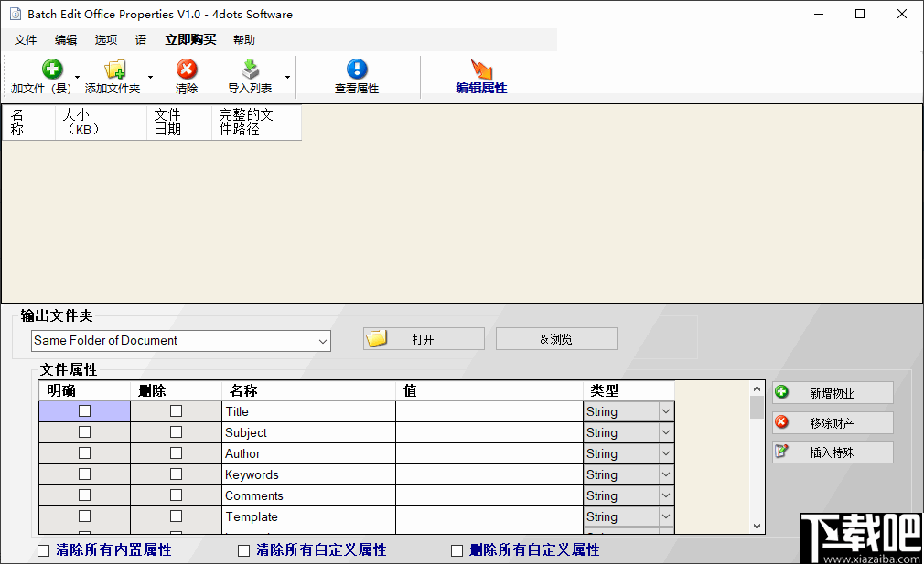Viewport: 924px width, 564px height.
Task: Enable 清除所有内置属性 checkbox
Action: [41, 549]
